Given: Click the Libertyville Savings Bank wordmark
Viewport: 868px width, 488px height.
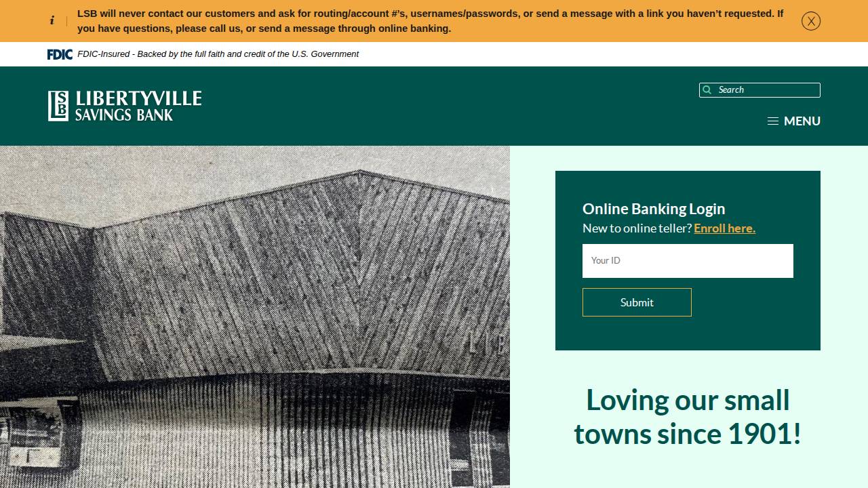Looking at the screenshot, I should click(138, 106).
